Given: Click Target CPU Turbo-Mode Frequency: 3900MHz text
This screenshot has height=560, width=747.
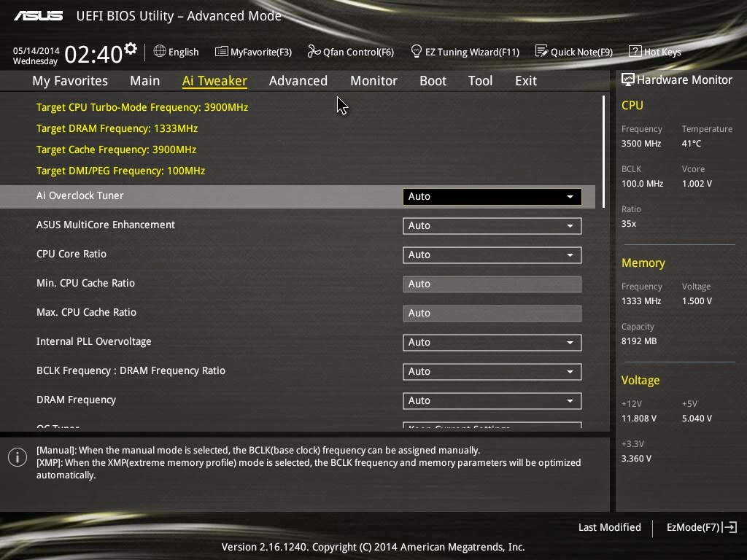Looking at the screenshot, I should click(142, 107).
